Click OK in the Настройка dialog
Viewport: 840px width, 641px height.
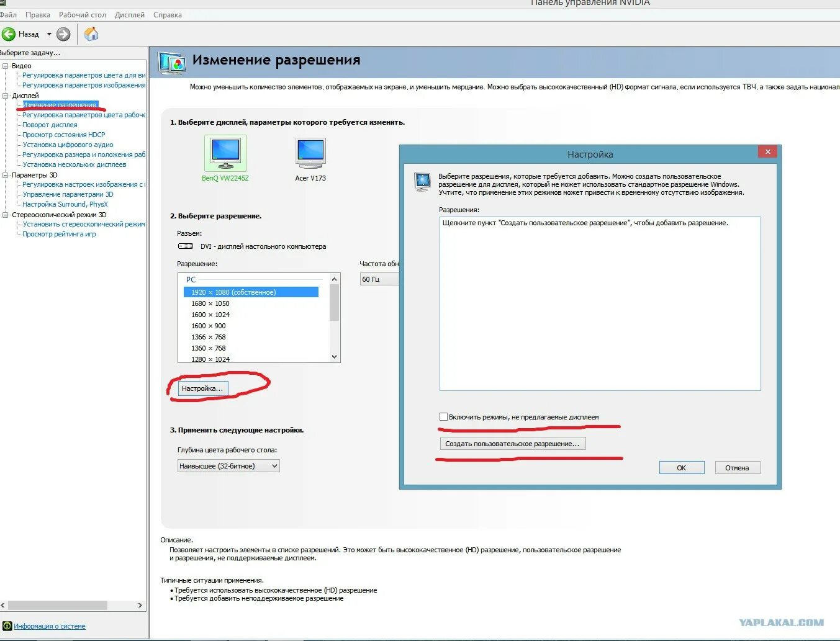point(682,468)
